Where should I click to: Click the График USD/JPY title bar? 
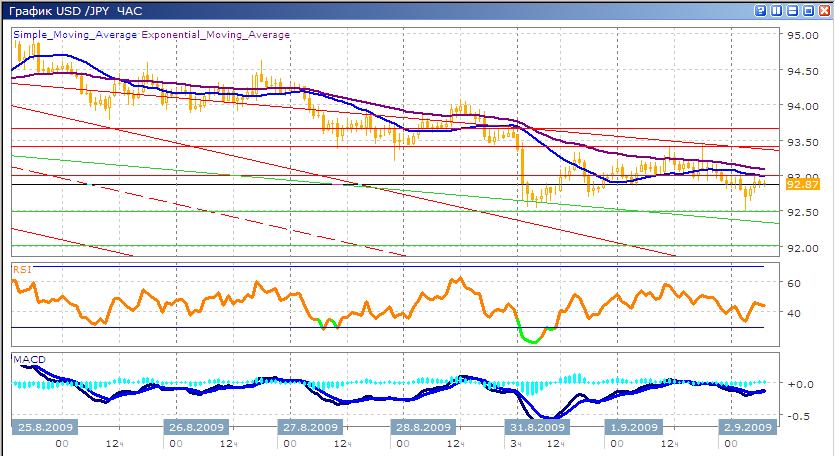click(300, 10)
